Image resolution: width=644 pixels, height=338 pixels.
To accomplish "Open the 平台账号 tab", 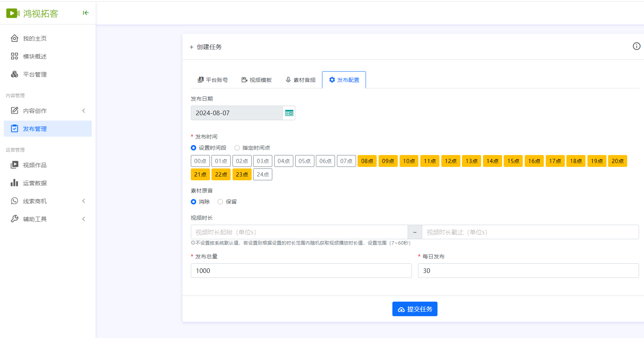I will point(213,80).
